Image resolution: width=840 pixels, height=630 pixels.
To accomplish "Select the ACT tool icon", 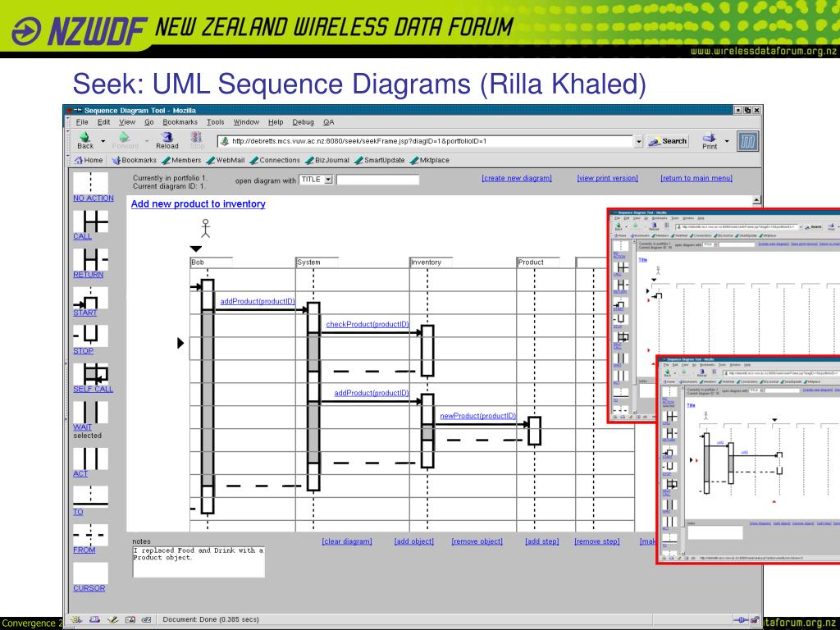I will 90,459.
